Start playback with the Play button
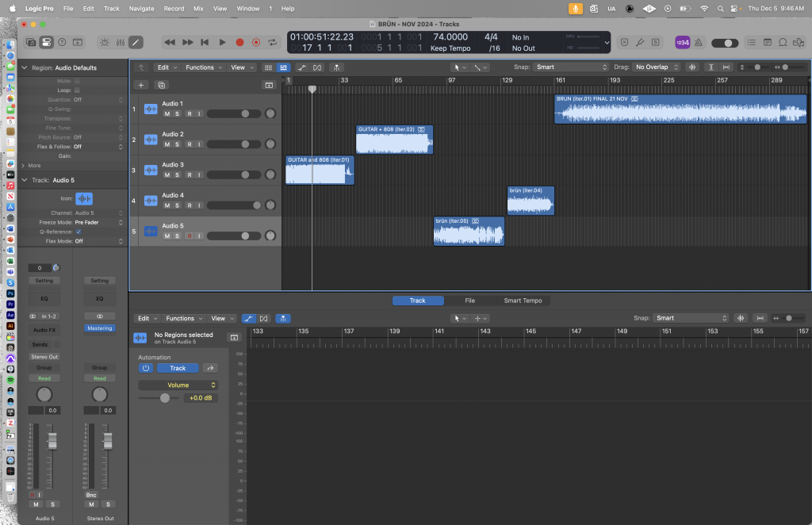Screen dimensions: 812x525 tap(222, 43)
